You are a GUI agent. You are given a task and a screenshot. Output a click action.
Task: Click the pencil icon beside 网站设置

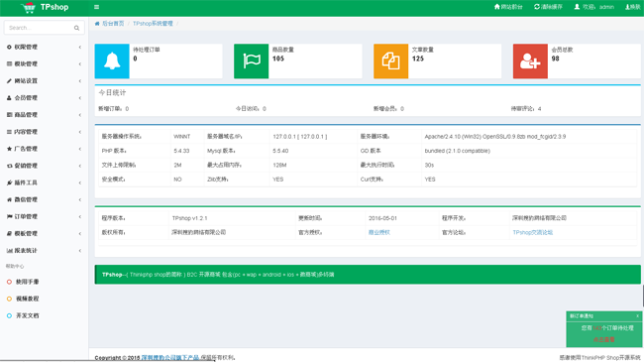[x=9, y=81]
